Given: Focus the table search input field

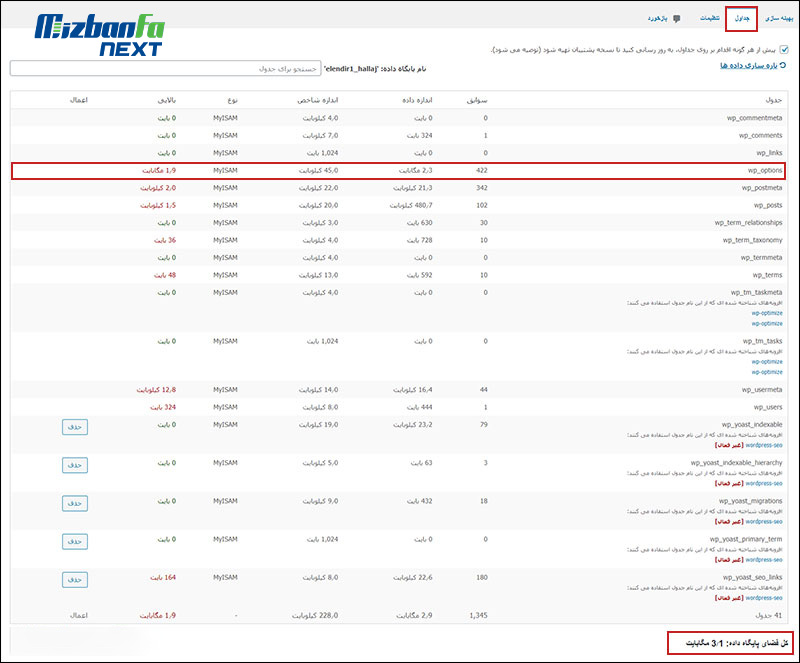Looking at the screenshot, I should (165, 68).
